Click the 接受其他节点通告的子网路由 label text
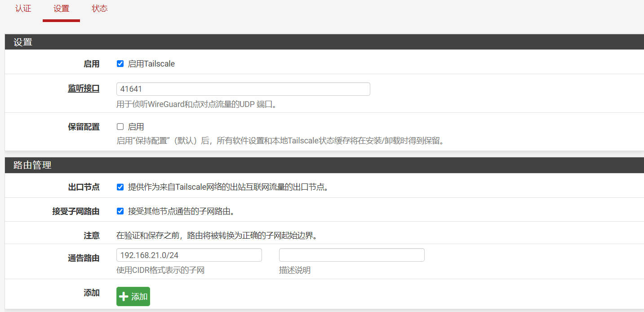The height and width of the screenshot is (312, 644). [181, 211]
